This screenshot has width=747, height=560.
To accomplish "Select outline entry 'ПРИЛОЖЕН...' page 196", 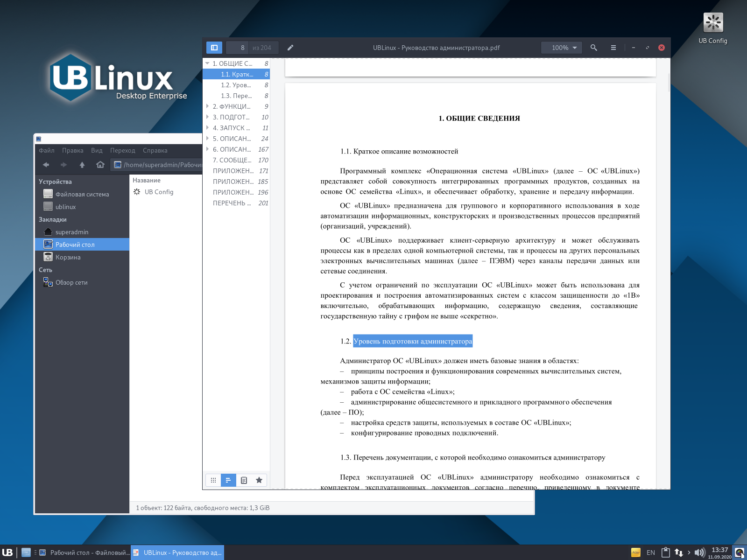I will (236, 192).
